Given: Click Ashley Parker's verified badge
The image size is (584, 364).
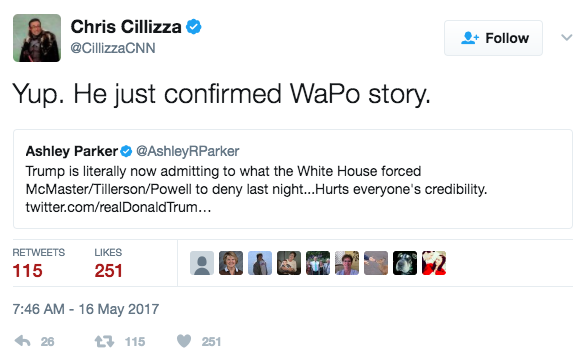Looking at the screenshot, I should click(126, 151).
